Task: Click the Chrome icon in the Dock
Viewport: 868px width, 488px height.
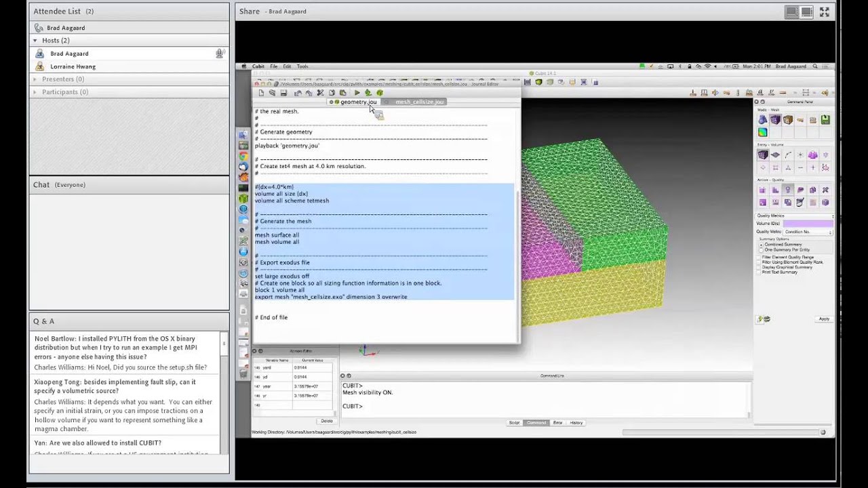Action: point(243,157)
